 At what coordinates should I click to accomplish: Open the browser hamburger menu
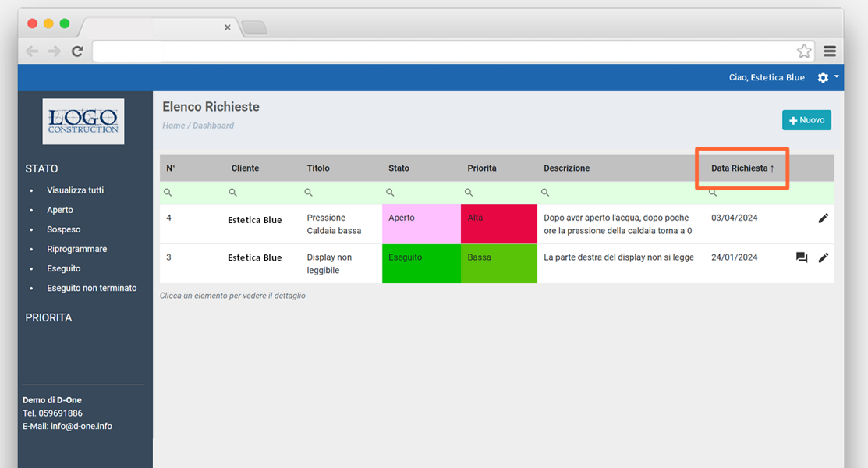tap(830, 51)
